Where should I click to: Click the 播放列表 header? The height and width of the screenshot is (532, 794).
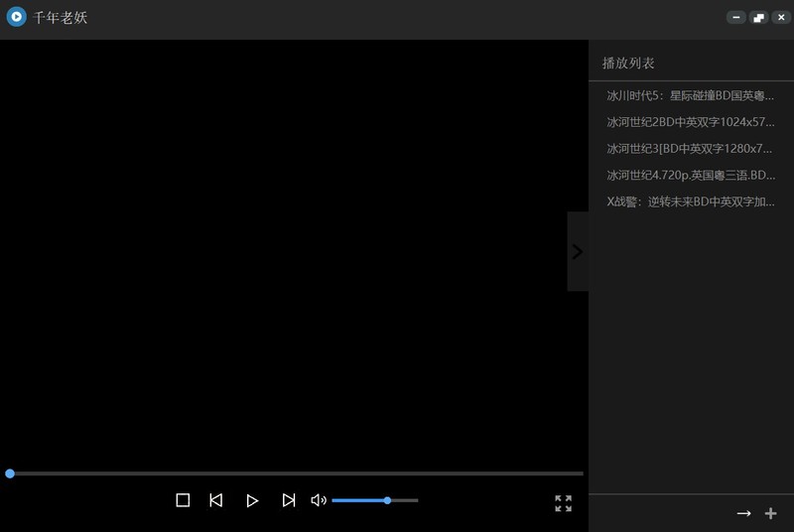[x=628, y=64]
